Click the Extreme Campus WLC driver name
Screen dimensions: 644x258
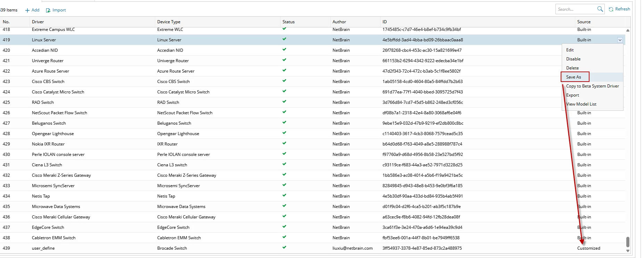[x=53, y=30]
